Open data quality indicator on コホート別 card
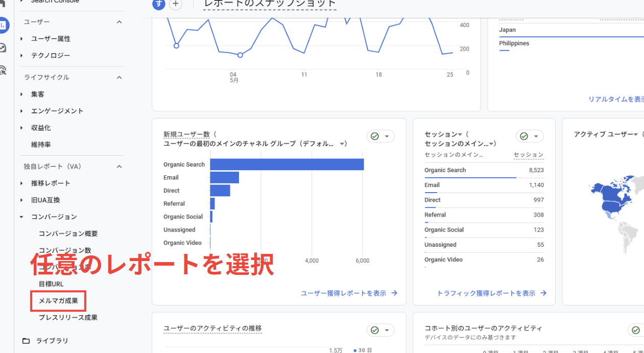The height and width of the screenshot is (353, 644). coord(636,330)
